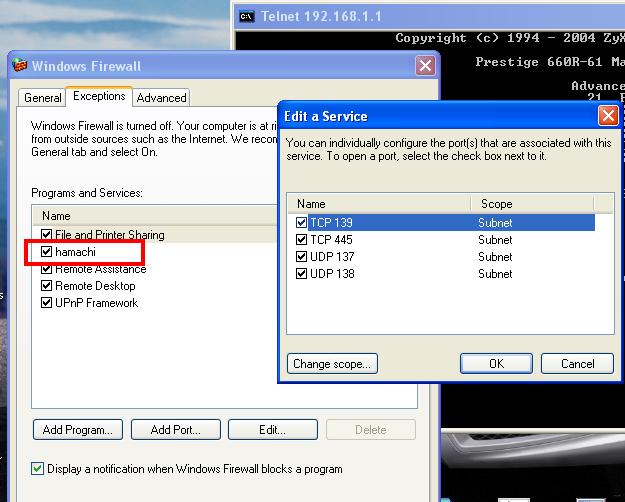The image size is (625, 502).
Task: Click the Telnet 192.168.1.1 window title bar
Action: tap(429, 16)
